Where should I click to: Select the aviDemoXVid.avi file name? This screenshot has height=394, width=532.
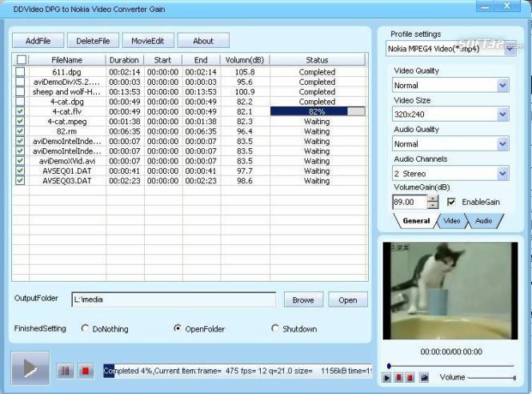tap(67, 161)
